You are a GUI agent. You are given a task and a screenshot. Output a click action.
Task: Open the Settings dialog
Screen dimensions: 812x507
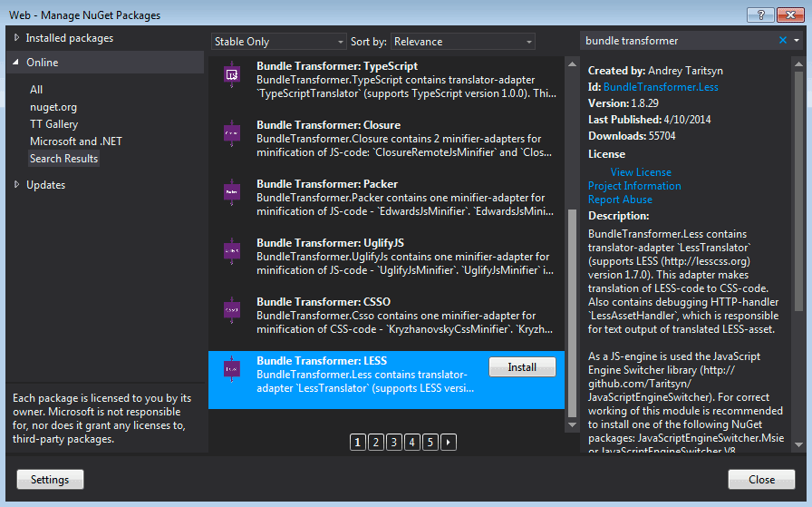[x=50, y=480]
